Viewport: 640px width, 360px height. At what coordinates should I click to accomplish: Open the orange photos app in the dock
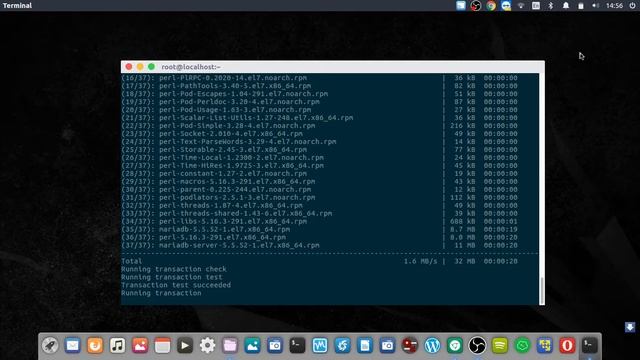click(x=140, y=346)
